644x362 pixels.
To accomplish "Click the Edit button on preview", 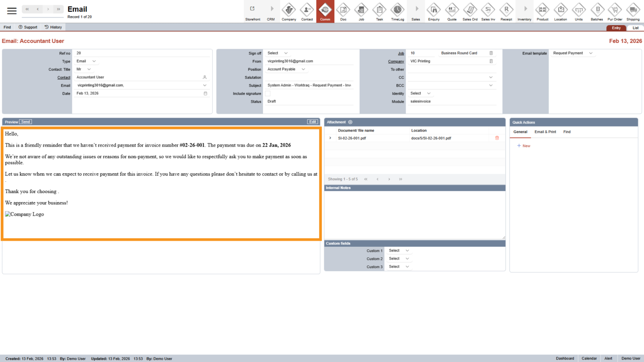I will click(312, 122).
